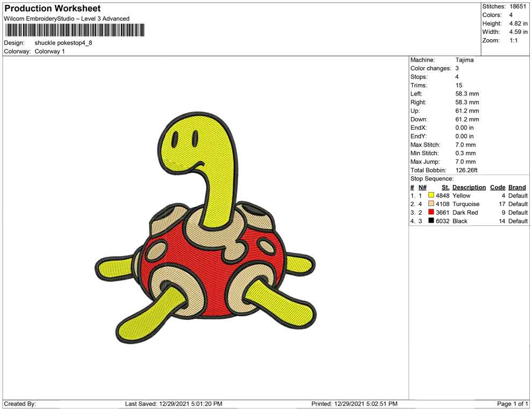Click the Yellow thread color swatch
This screenshot has width=532, height=409.
click(431, 195)
